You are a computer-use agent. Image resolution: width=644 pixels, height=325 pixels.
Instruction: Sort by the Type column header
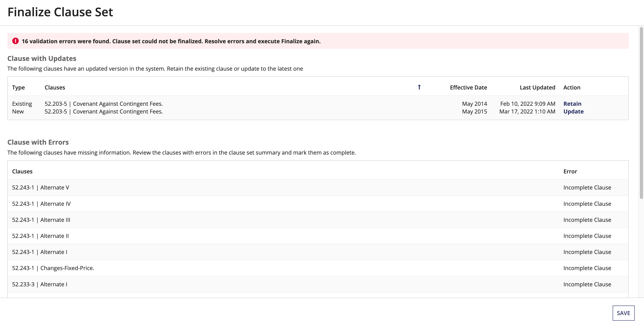pos(18,87)
